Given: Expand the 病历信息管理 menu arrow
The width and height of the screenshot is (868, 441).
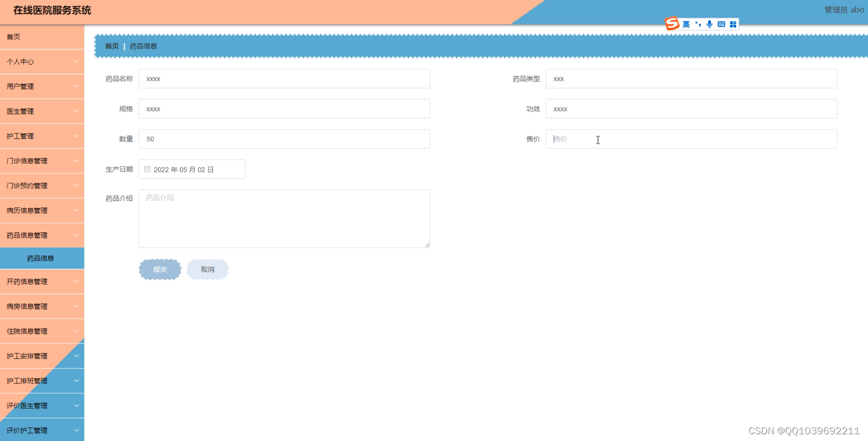Looking at the screenshot, I should [x=76, y=210].
